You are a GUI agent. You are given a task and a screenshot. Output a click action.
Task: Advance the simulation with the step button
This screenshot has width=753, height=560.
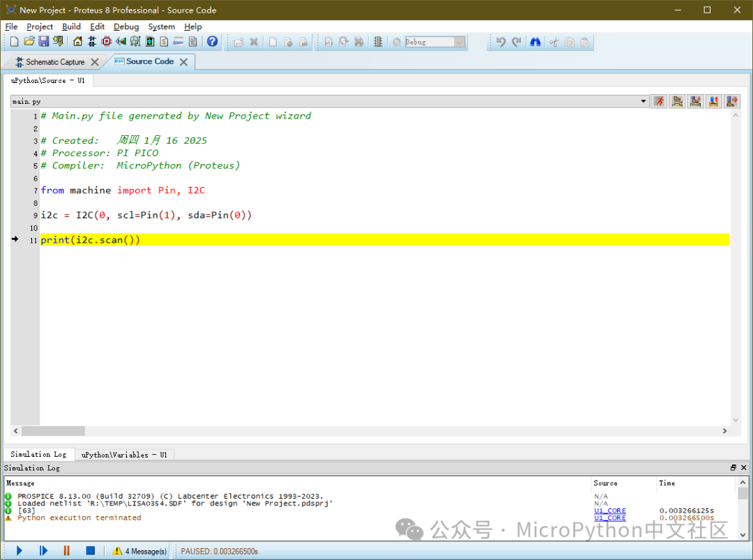point(43,550)
